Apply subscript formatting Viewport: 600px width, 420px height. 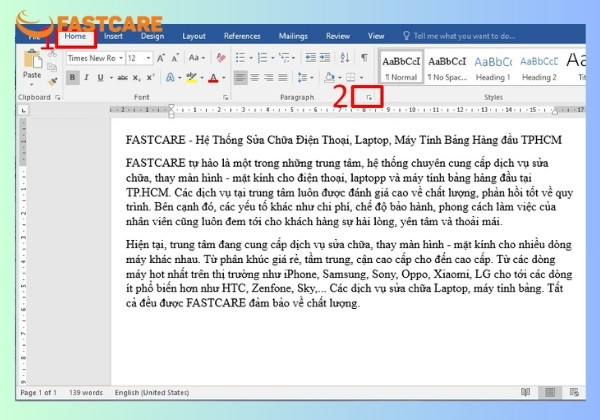click(x=136, y=78)
